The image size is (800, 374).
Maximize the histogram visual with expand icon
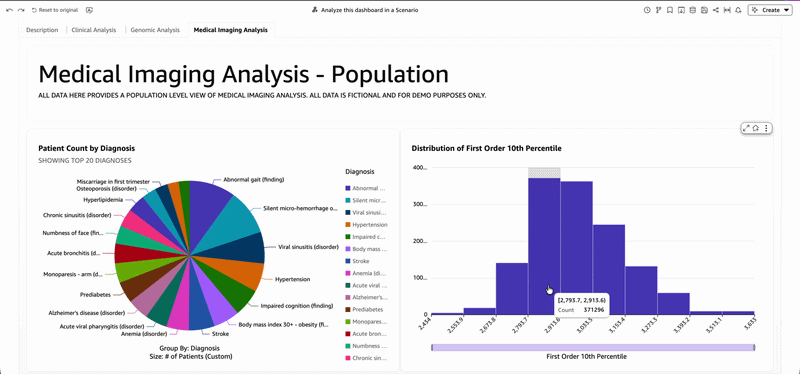coord(747,128)
